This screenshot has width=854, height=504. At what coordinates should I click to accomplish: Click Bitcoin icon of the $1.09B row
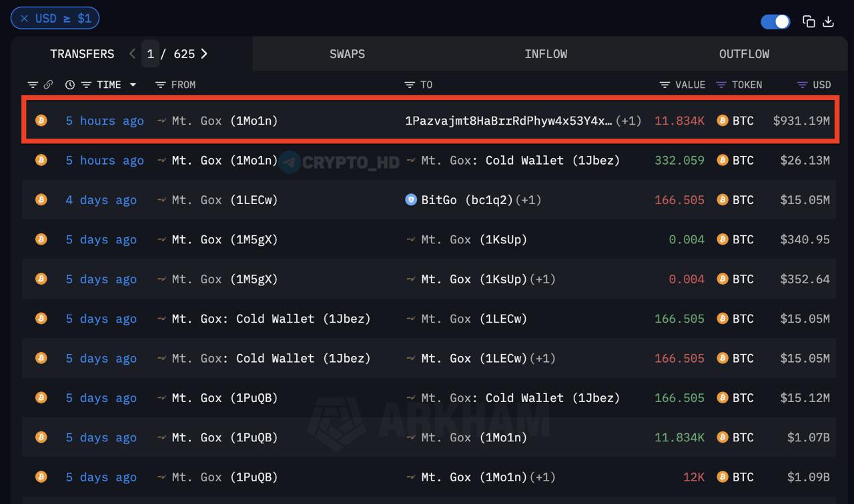pos(41,477)
